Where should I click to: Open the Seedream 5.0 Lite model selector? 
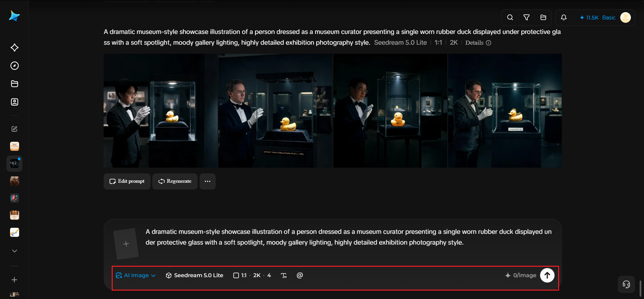[x=195, y=275]
